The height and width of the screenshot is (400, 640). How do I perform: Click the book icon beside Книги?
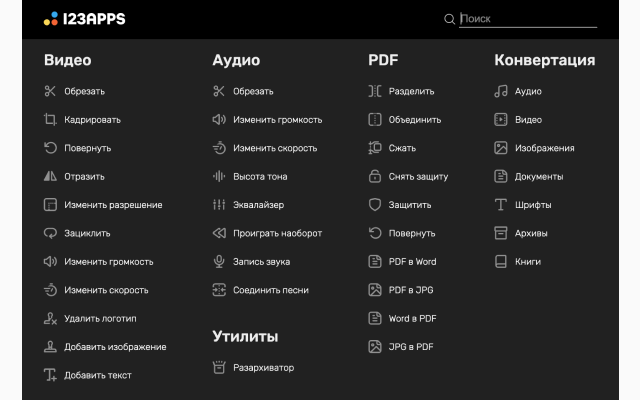pos(501,262)
